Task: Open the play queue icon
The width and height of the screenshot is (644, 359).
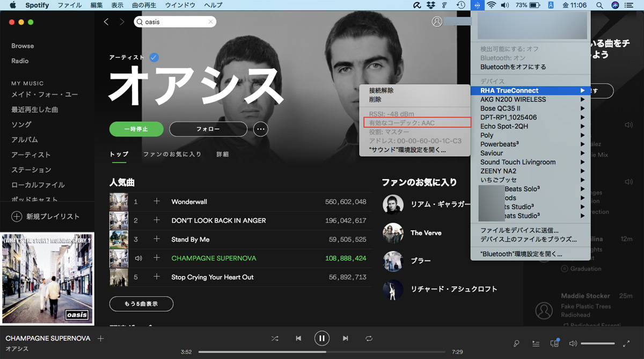Action: point(536,343)
